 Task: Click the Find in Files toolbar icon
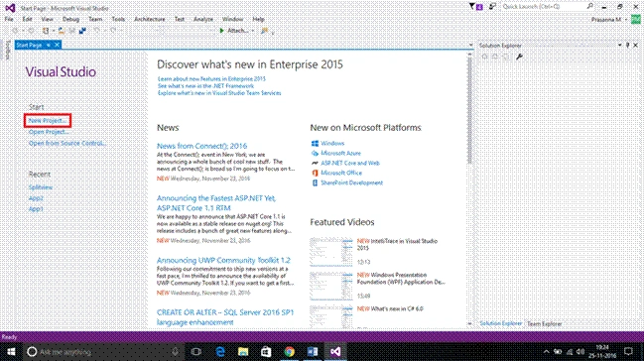(264, 31)
